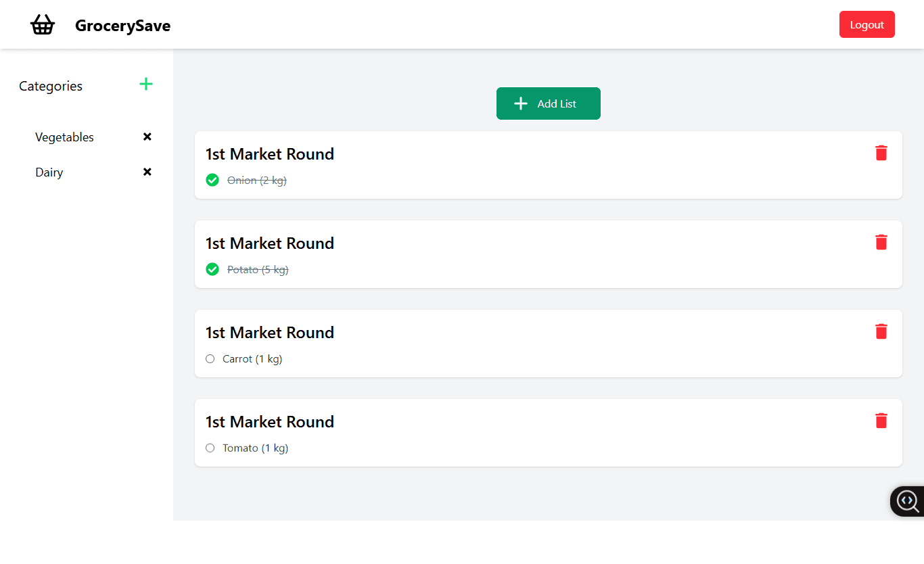This screenshot has width=924, height=564.
Task: Open the GrocerySave home title
Action: pyautogui.click(x=122, y=26)
